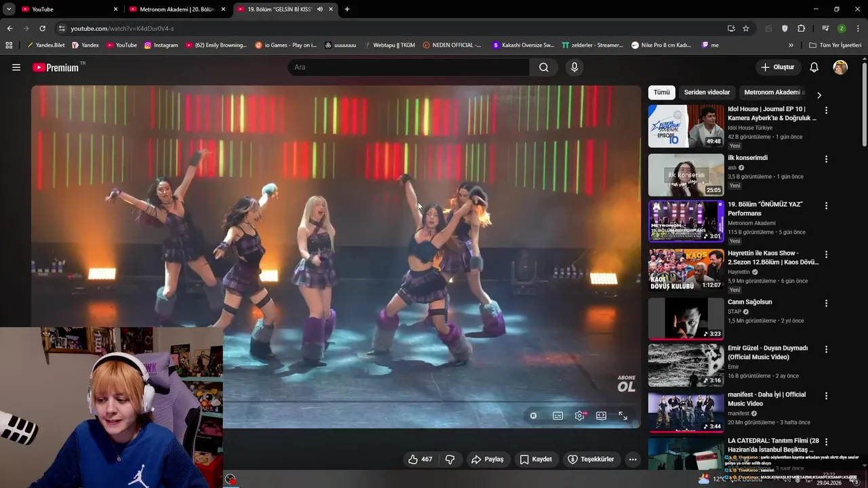868x488 pixels.
Task: Select the 19. Bölüm GELSİN Bİ KISS tab
Action: (285, 9)
